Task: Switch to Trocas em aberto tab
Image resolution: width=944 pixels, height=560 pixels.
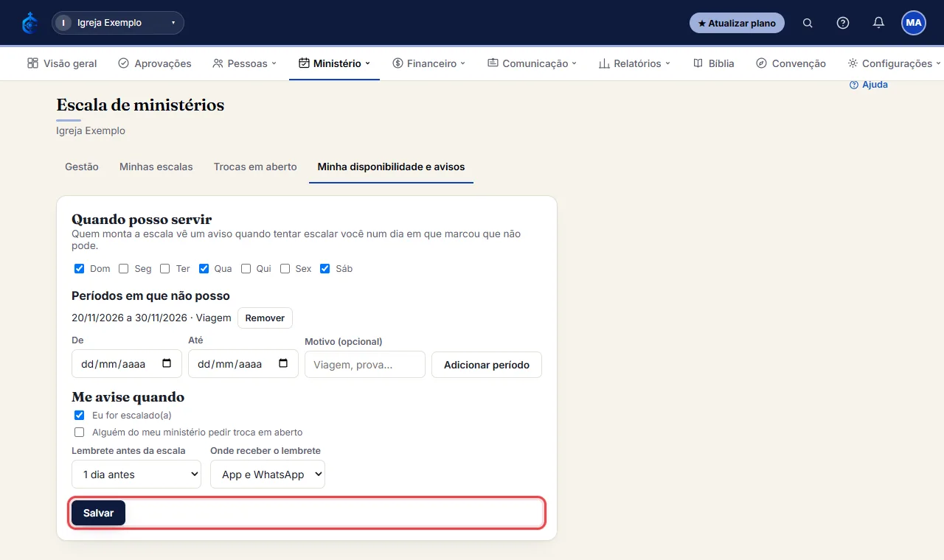Action: pos(255,167)
